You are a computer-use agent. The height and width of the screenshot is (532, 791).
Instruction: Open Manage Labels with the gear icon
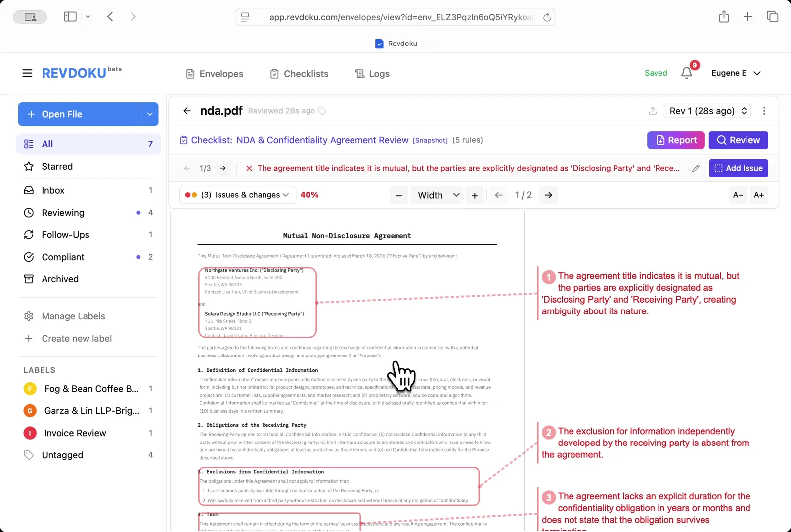click(29, 316)
